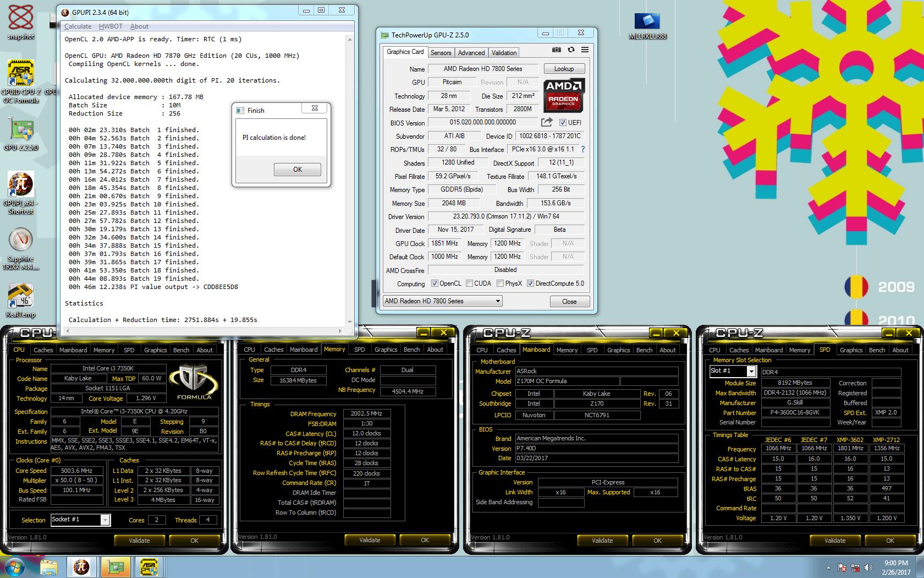
Task: Click volume speaker tray icon
Action: 868,568
